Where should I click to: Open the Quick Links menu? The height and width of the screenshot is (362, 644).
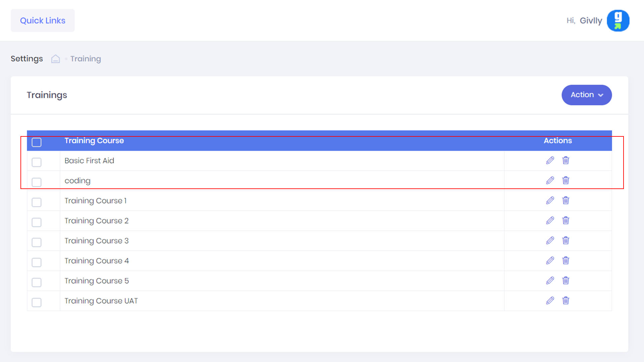(43, 21)
